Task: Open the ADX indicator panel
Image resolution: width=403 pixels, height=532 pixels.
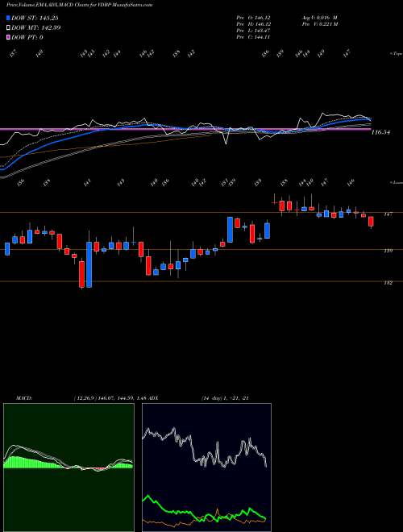Action: 206,468
